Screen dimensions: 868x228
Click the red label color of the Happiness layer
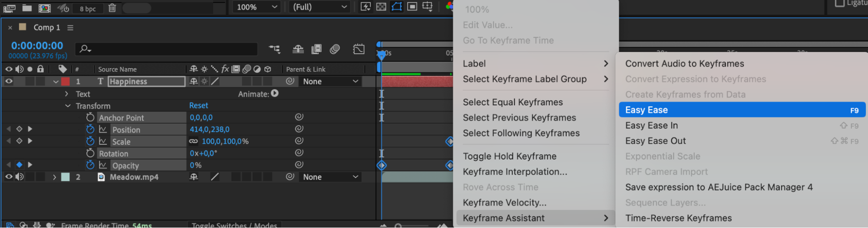(65, 81)
